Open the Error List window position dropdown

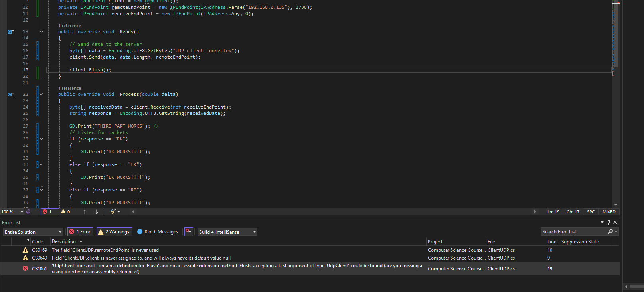[602, 222]
